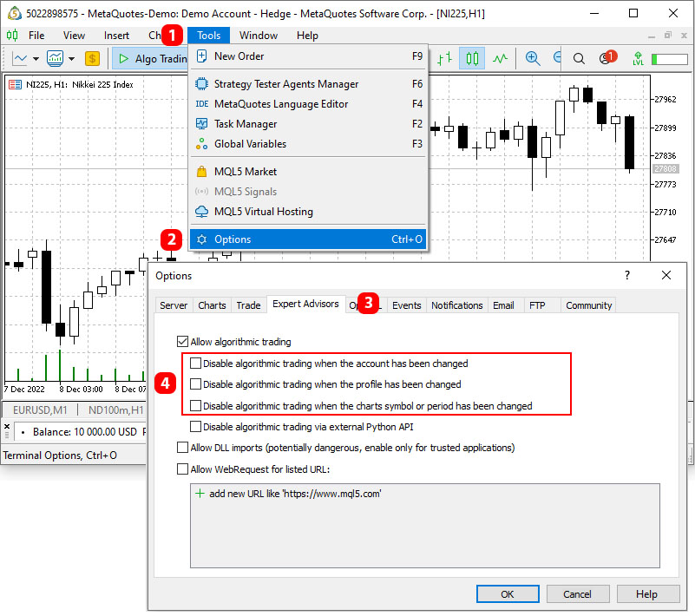Click add new URL entry row

click(x=424, y=494)
